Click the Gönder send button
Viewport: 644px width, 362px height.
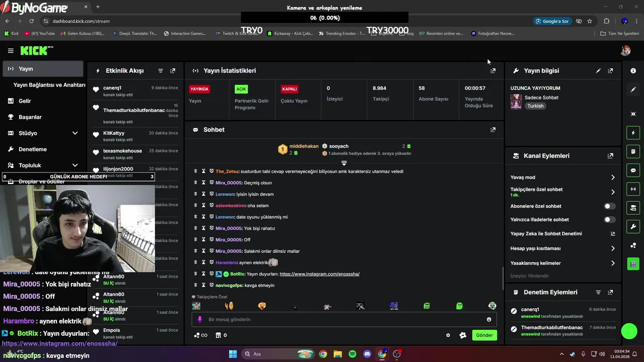pyautogui.click(x=485, y=335)
